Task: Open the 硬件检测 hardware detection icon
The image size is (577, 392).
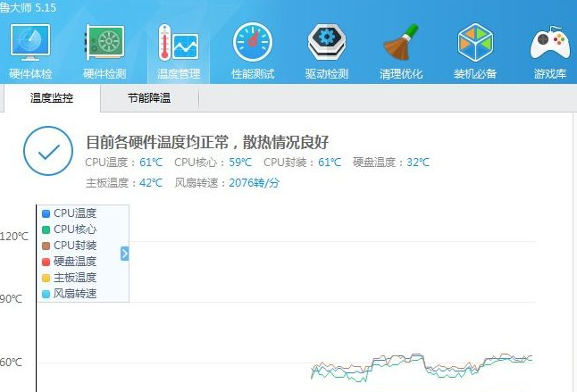Action: point(104,44)
